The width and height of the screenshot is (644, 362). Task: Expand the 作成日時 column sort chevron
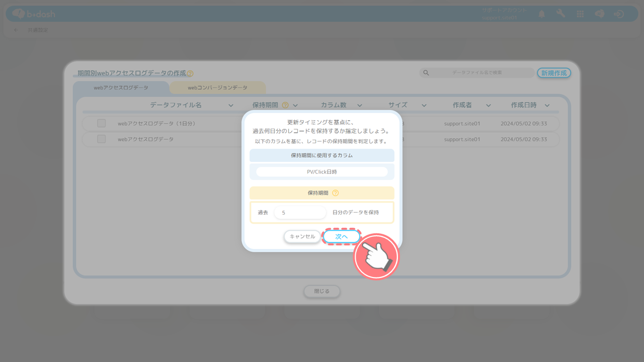[547, 105]
